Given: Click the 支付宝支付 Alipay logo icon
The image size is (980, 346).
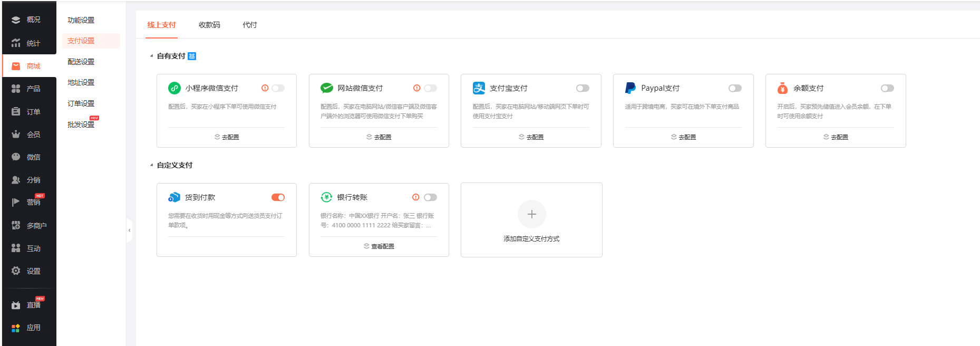Looking at the screenshot, I should [x=479, y=88].
